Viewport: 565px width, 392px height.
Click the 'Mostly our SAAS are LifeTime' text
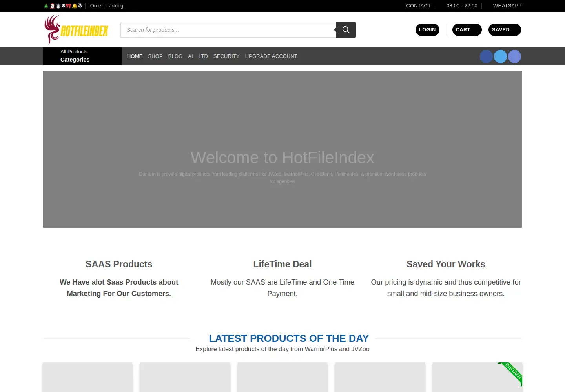[282, 288]
